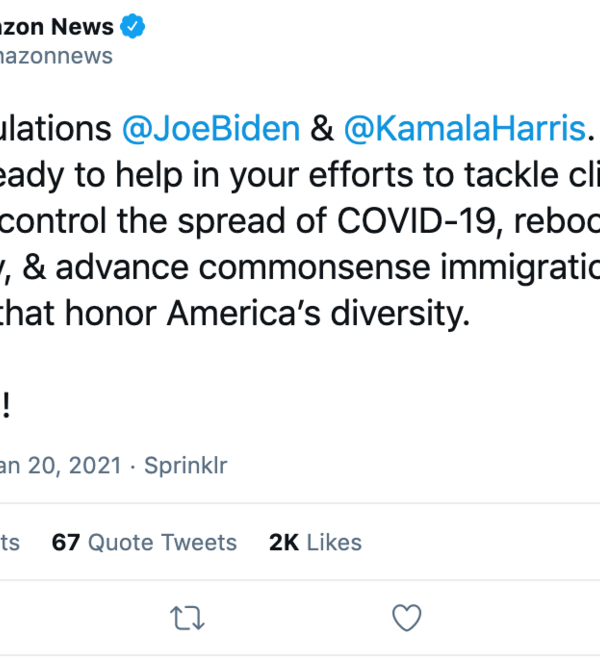Click the 2021 tweet date timestamp

[x=60, y=466]
